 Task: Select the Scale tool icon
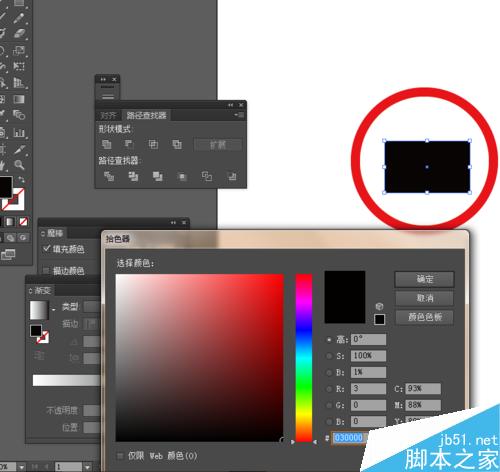pyautogui.click(x=19, y=50)
